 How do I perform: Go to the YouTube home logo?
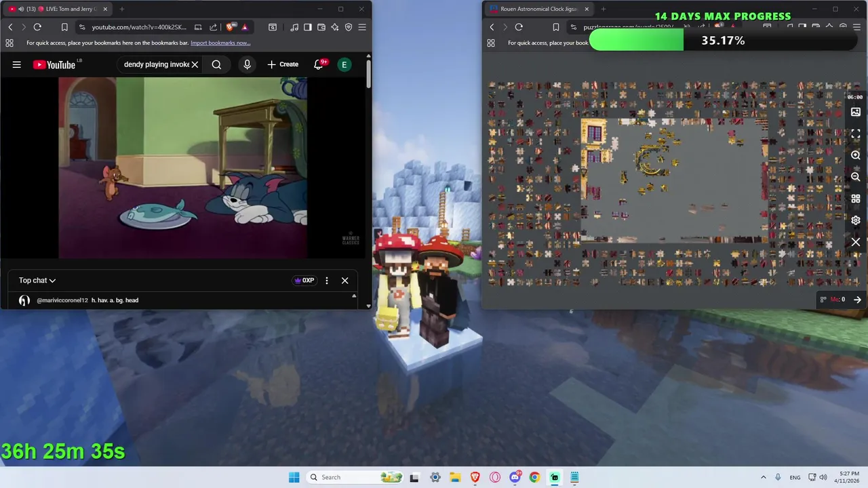[54, 64]
